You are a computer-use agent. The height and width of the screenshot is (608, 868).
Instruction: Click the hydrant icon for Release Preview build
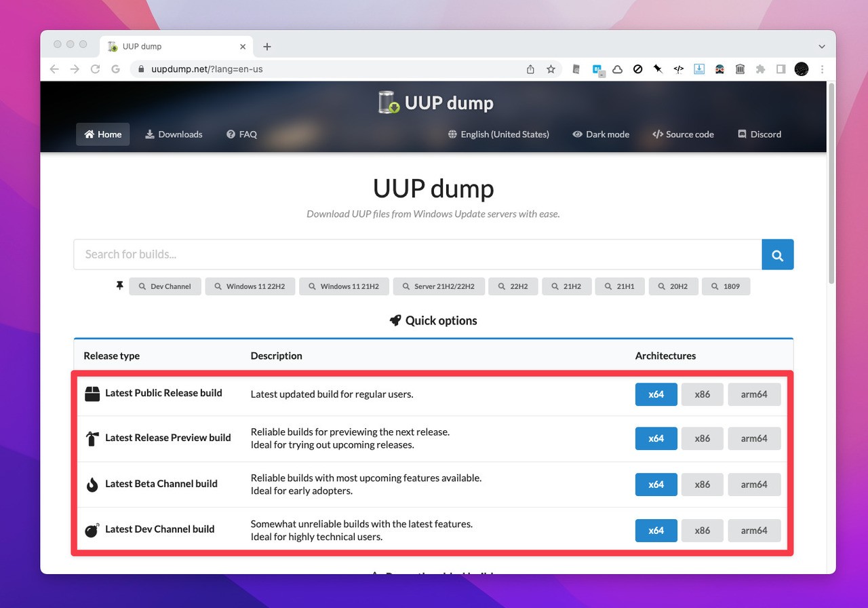[93, 438]
